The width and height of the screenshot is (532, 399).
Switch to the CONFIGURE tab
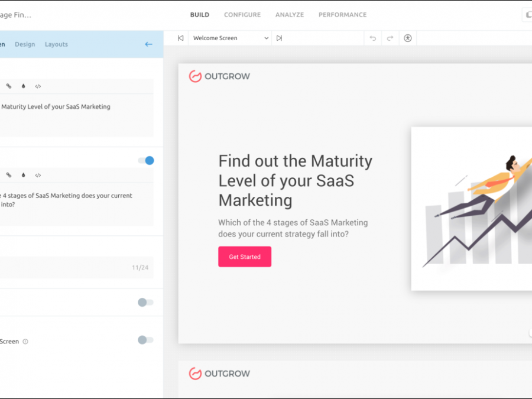[x=242, y=15]
